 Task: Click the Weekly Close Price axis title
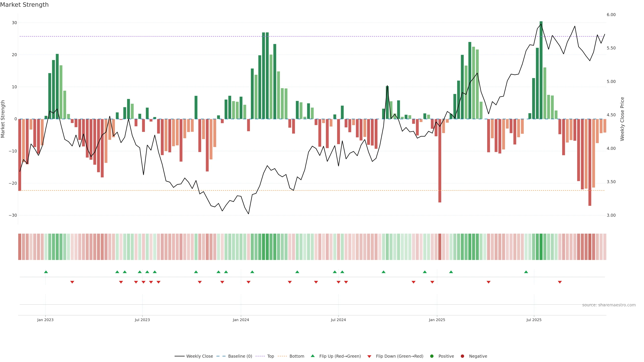pyautogui.click(x=622, y=119)
